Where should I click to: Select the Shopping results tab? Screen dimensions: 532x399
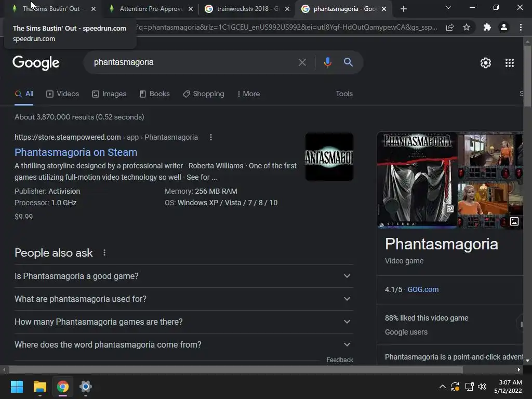coord(203,94)
